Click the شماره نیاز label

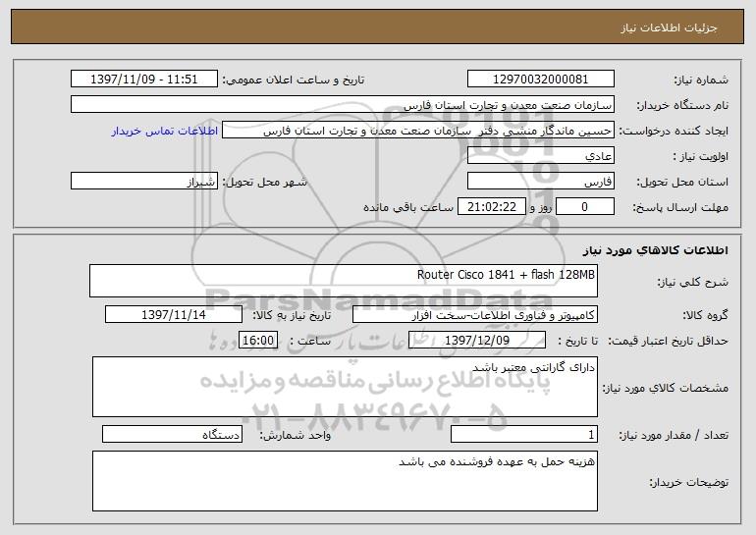pyautogui.click(x=701, y=80)
